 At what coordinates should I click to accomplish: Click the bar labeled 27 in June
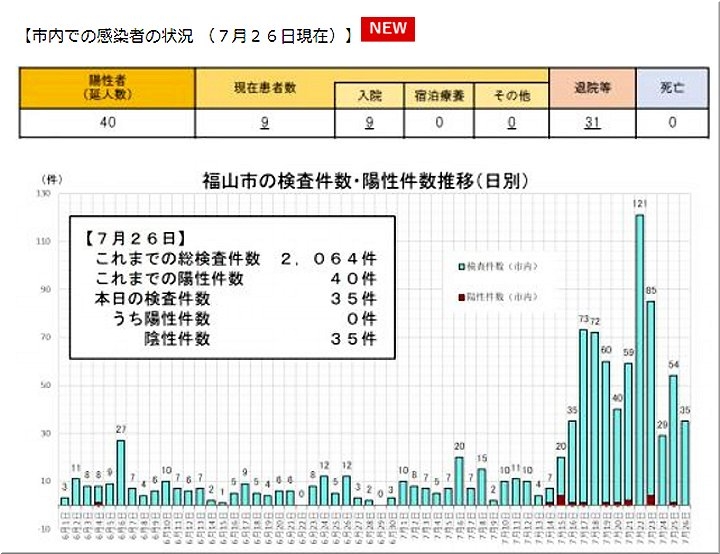tap(121, 470)
